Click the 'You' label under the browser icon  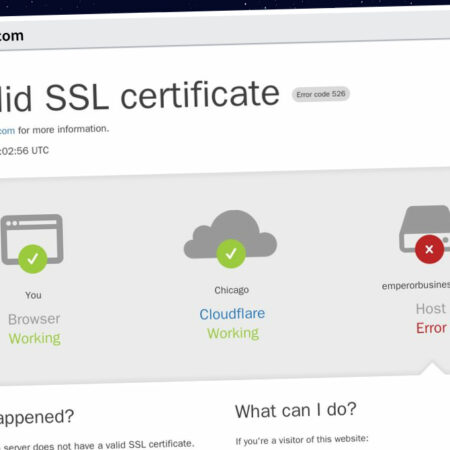coord(33,295)
